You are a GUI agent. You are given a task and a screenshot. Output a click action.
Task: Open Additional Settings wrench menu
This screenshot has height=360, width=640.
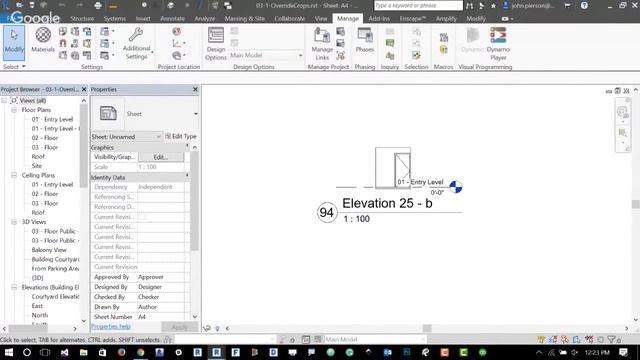coord(137,44)
